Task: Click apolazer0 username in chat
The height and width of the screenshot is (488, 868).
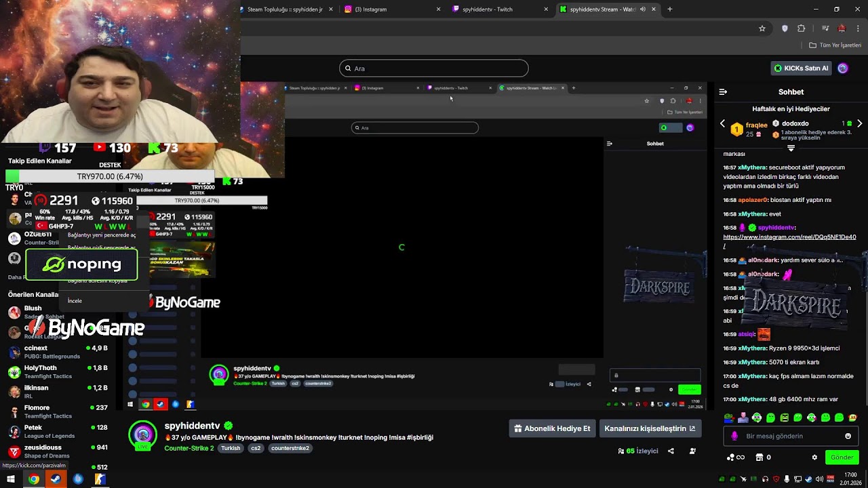Action: click(753, 201)
